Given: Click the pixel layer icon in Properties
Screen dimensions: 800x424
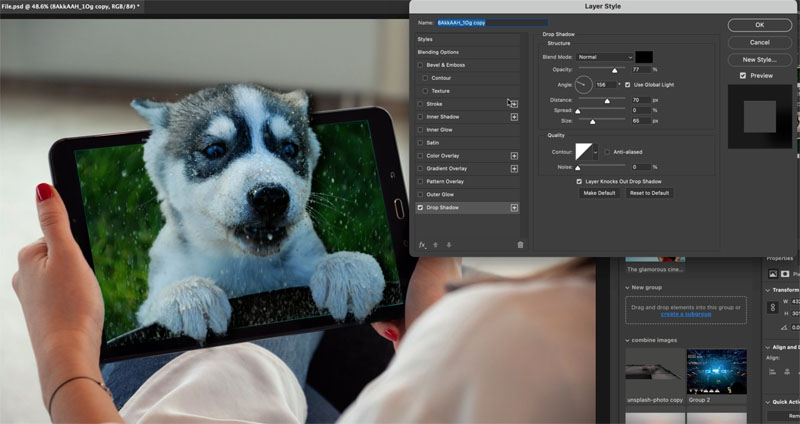Looking at the screenshot, I should (773, 274).
